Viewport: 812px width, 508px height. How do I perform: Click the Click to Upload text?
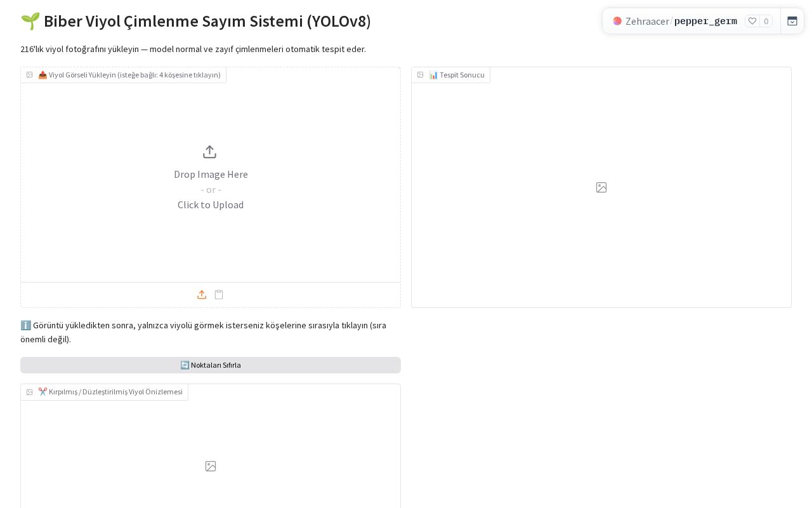click(x=211, y=204)
